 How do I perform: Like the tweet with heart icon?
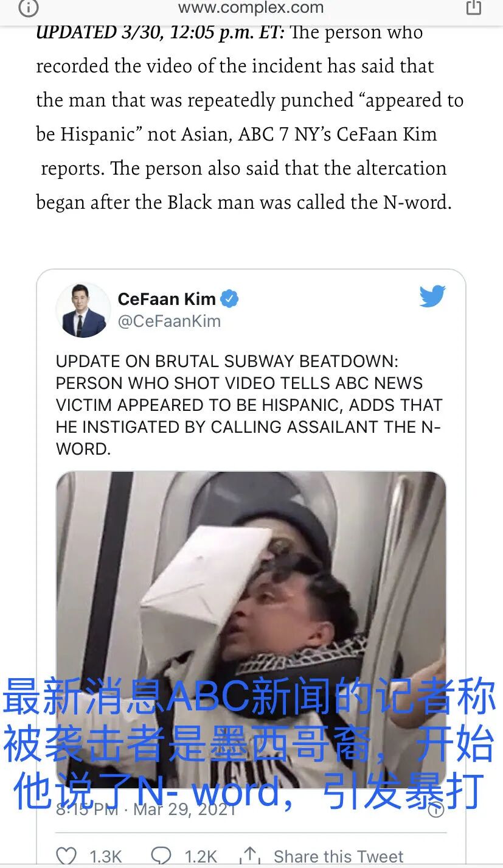(x=67, y=856)
